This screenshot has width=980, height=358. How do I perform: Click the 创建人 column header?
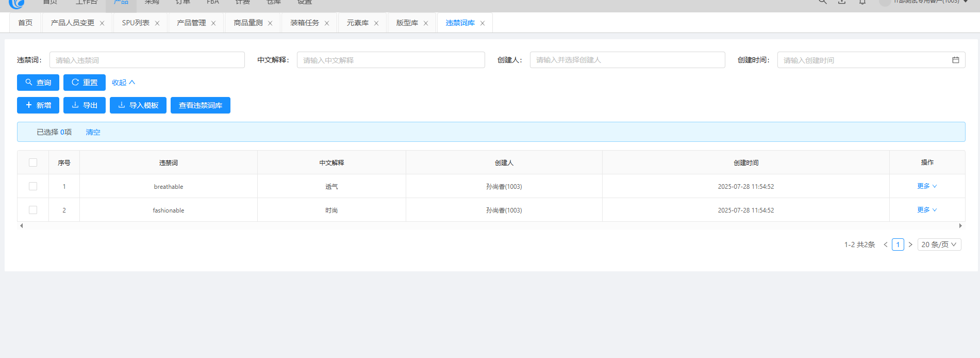pos(504,162)
